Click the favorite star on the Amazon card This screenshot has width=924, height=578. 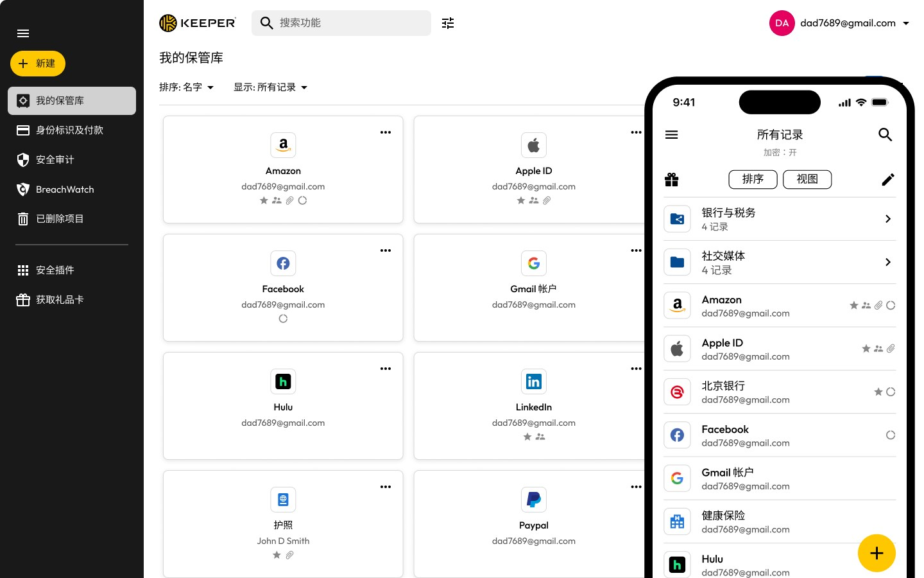(x=264, y=200)
